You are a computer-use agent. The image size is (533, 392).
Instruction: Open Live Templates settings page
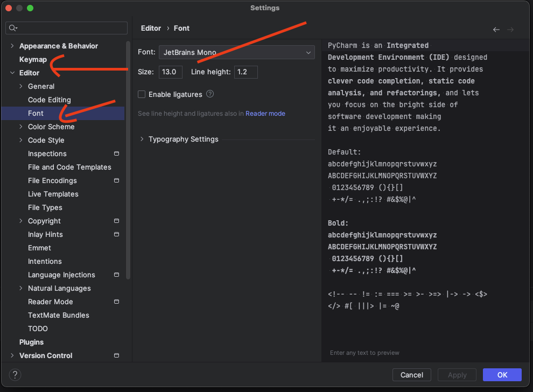[x=53, y=194]
